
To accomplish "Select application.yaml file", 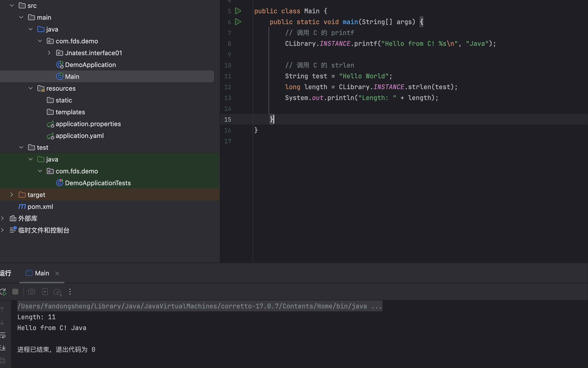I will (79, 136).
